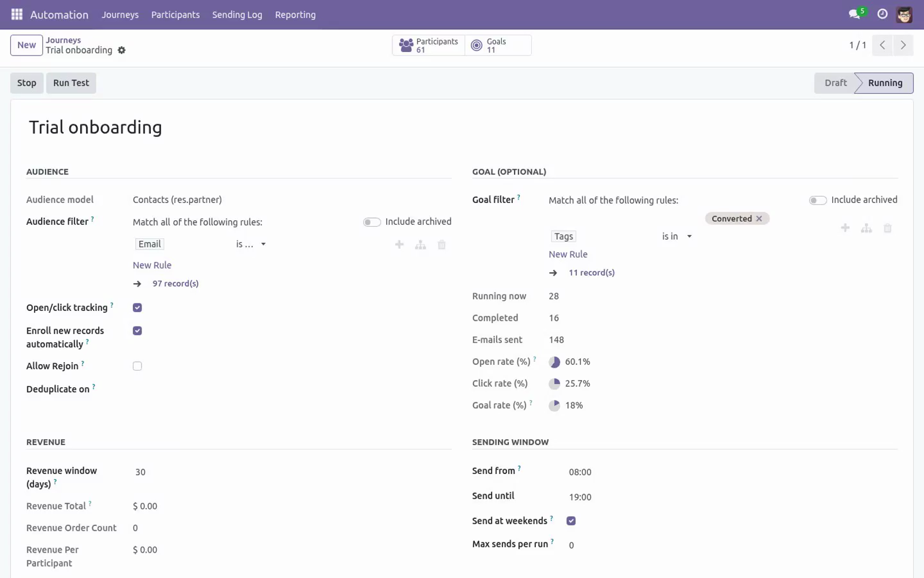The width and height of the screenshot is (924, 578).
Task: Click the Revenue window days field
Action: tap(292, 472)
